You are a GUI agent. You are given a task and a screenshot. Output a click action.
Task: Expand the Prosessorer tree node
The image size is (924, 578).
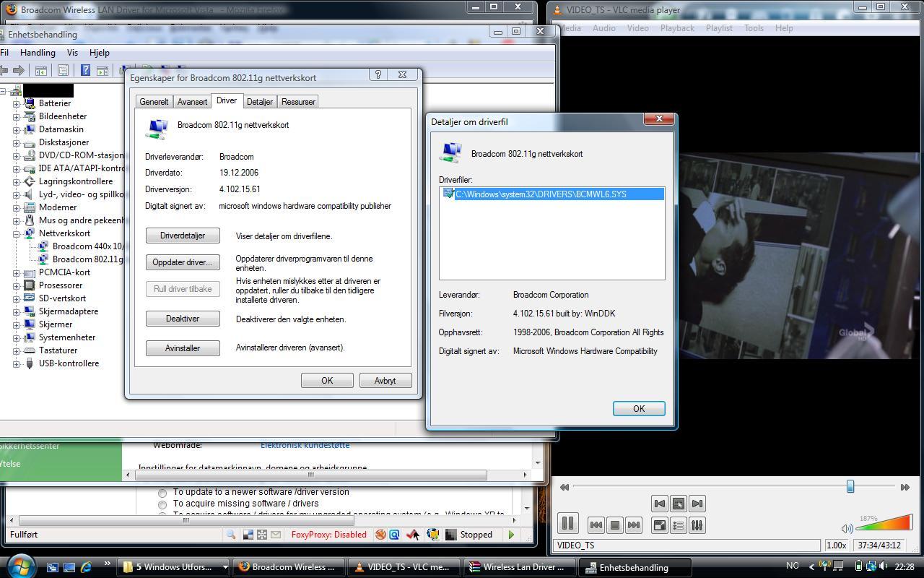(x=16, y=285)
